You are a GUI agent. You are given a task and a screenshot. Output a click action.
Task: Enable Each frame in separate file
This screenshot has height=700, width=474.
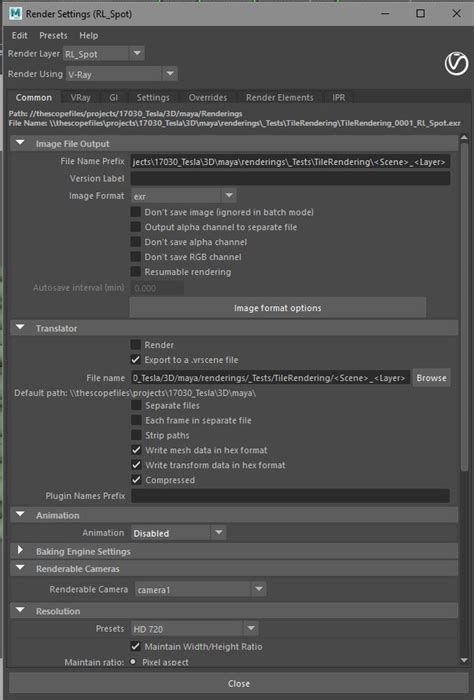pos(136,420)
